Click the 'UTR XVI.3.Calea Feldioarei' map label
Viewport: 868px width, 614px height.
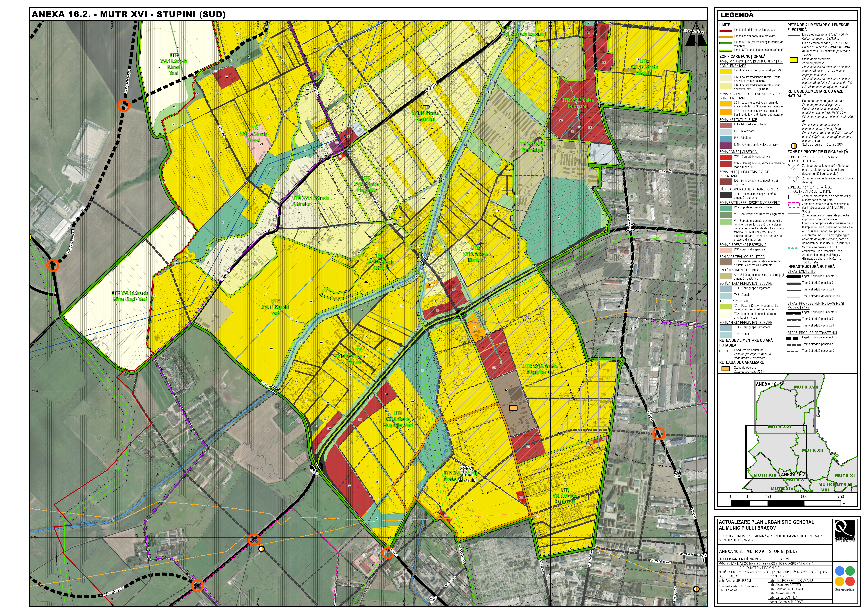[578, 103]
